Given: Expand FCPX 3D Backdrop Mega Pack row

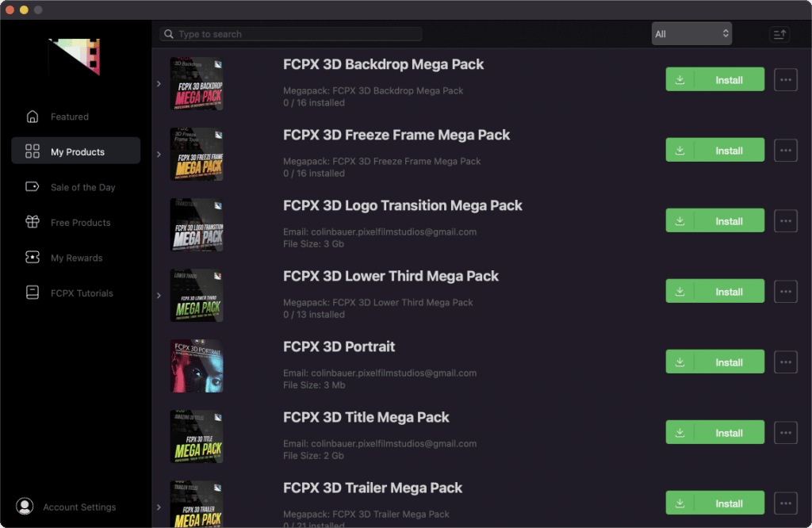Looking at the screenshot, I should (x=159, y=83).
